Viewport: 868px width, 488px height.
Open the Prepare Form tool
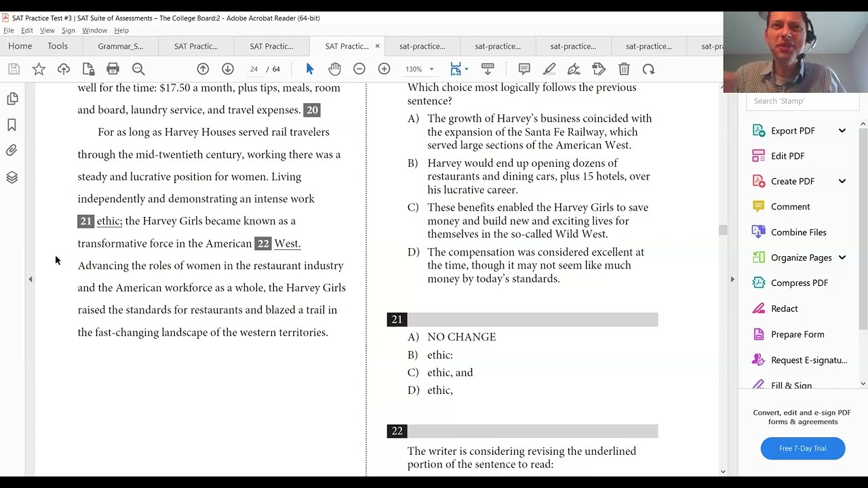pos(797,335)
